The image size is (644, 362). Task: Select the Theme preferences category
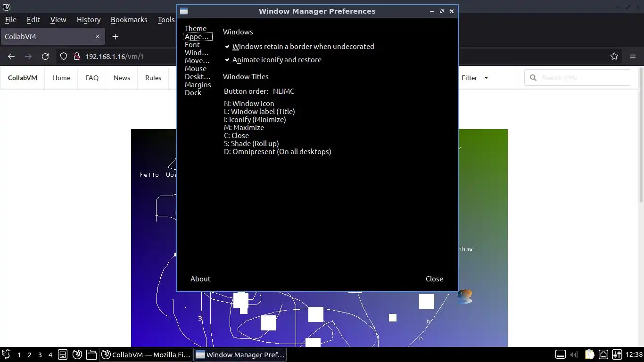pos(196,28)
